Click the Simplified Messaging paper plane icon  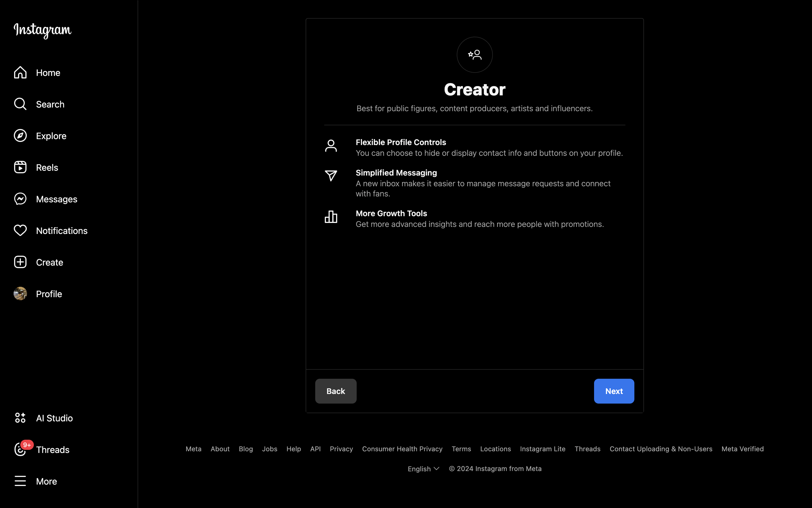pyautogui.click(x=331, y=175)
